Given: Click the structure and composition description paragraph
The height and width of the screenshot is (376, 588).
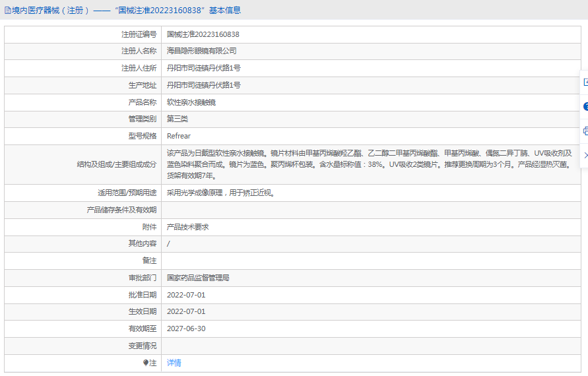Looking at the screenshot, I should point(370,164).
